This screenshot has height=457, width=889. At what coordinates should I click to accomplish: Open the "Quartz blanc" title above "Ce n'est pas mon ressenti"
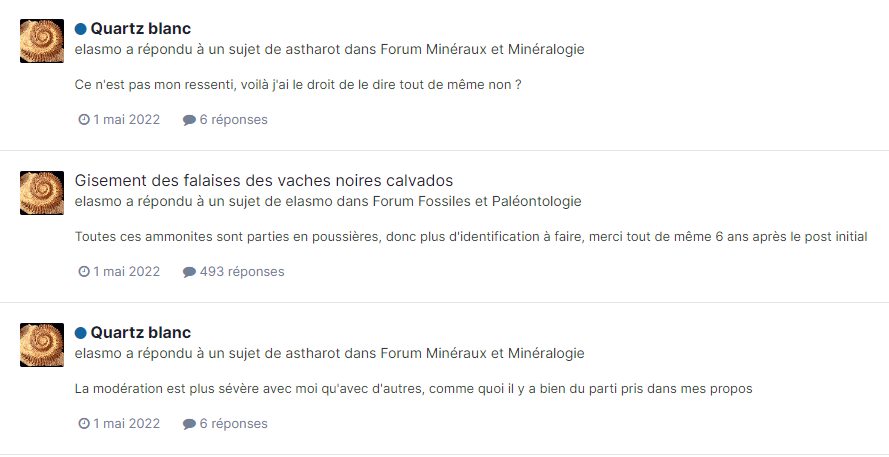pos(140,29)
